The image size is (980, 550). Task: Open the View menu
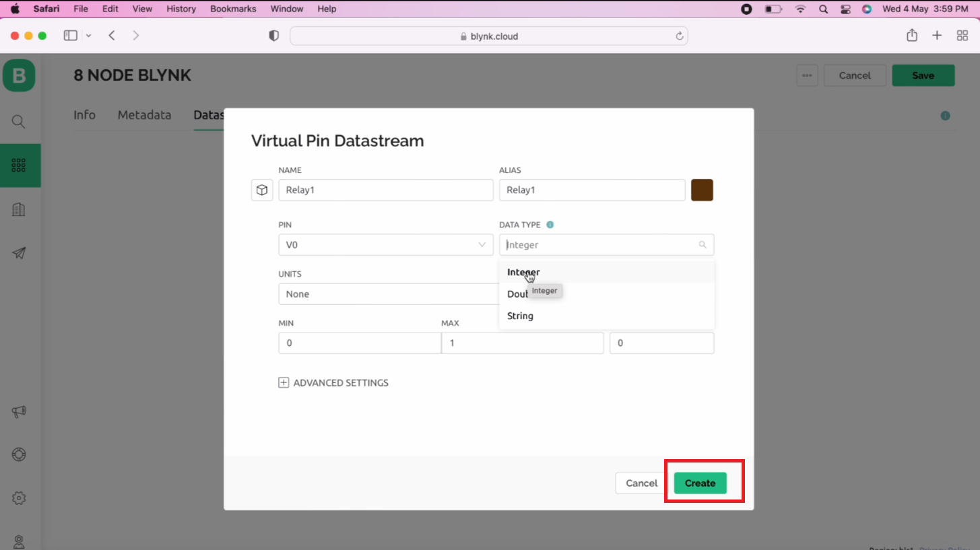[142, 9]
